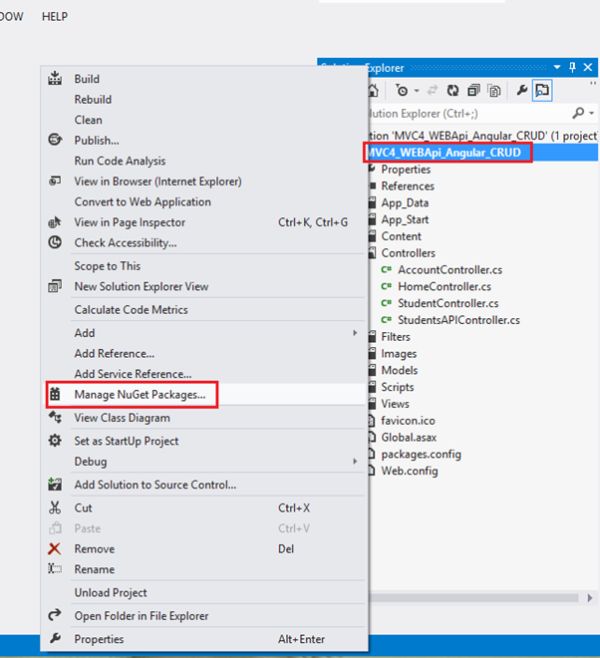
Task: Click the Rename icon
Action: point(55,569)
